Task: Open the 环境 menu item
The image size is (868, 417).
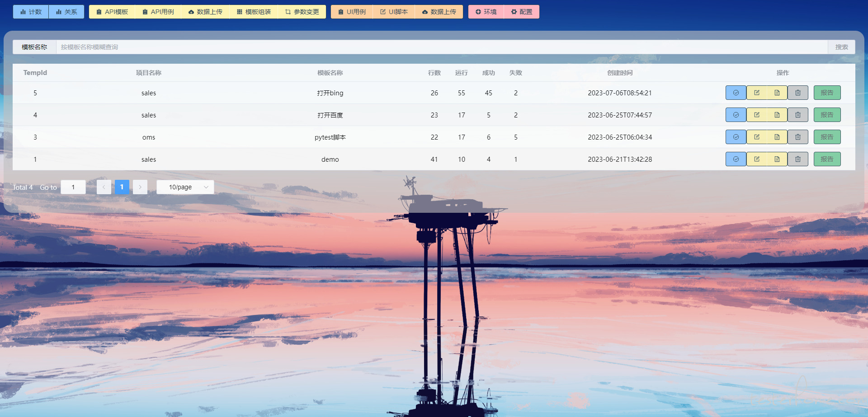Action: point(486,12)
